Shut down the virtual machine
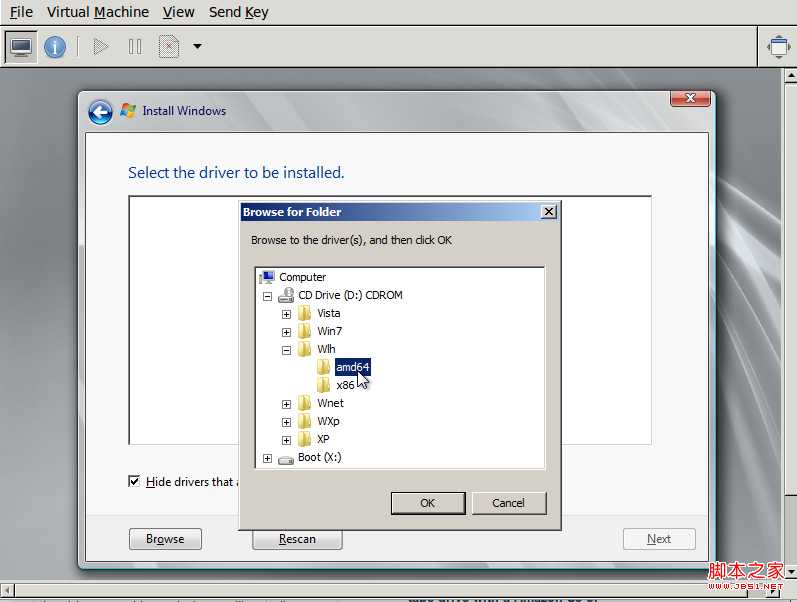Viewport: 797px width, 602px height. 169,47
